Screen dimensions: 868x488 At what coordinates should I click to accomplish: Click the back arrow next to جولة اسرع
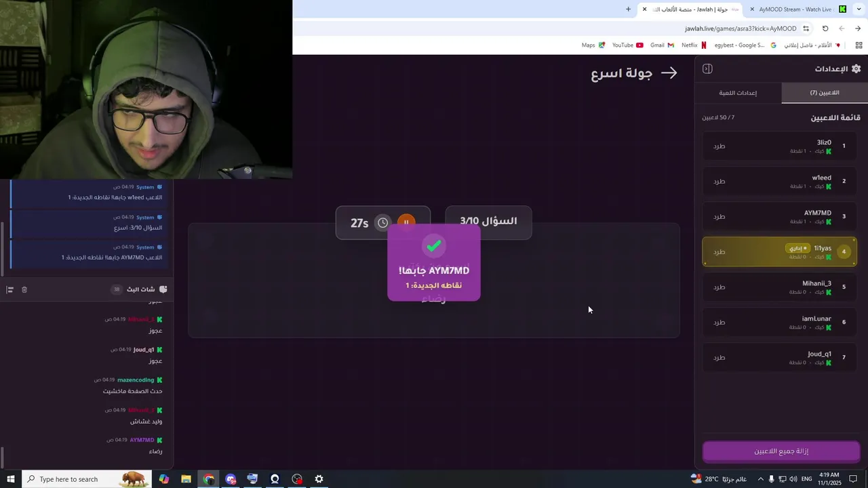[x=669, y=73]
